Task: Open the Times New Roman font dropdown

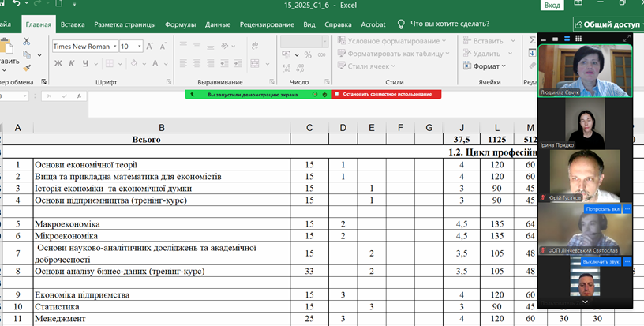Action: coord(115,47)
